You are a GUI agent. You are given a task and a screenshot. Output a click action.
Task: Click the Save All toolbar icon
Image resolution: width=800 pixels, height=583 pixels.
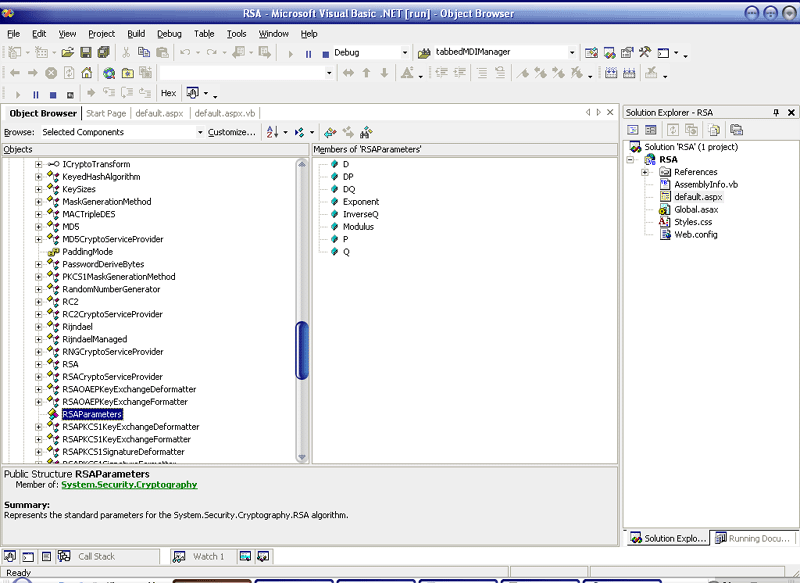(104, 53)
